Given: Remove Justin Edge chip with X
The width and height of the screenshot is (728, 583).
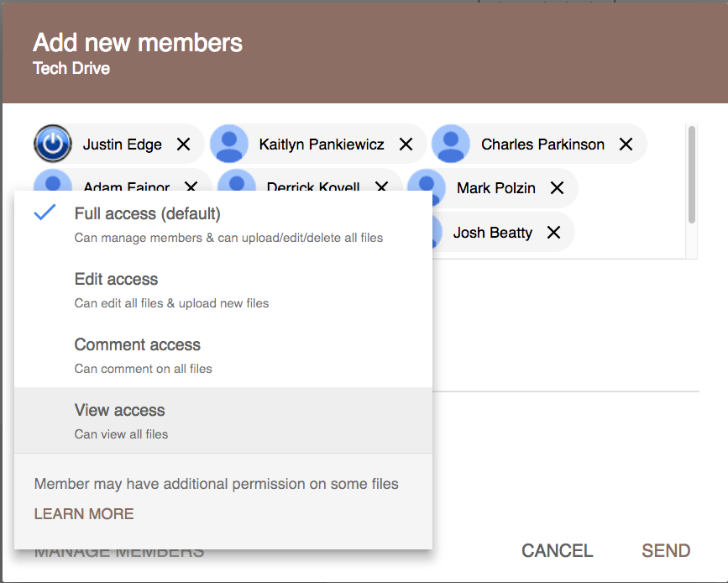Looking at the screenshot, I should (x=184, y=144).
